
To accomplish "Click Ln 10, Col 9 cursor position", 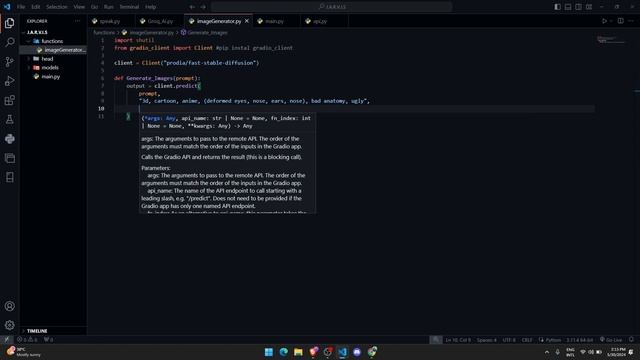I will click(458, 340).
